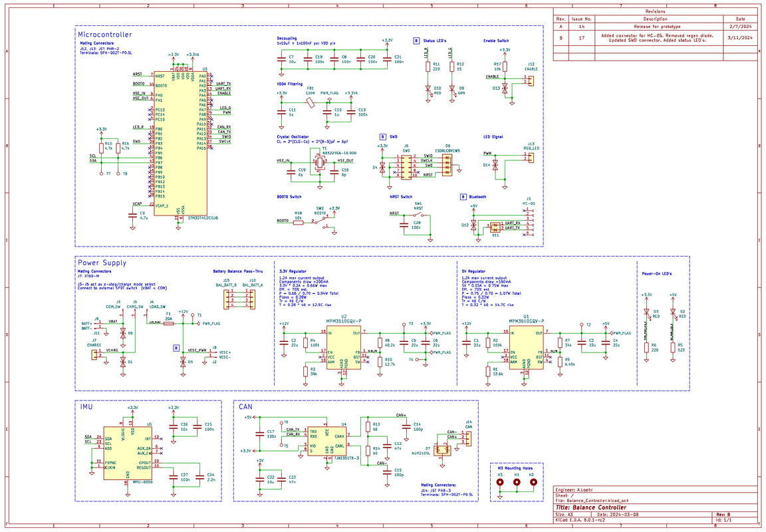This screenshot has width=766, height=532.
Task: Click the C9 4.7u VCAP capacitor
Action: click(x=132, y=215)
